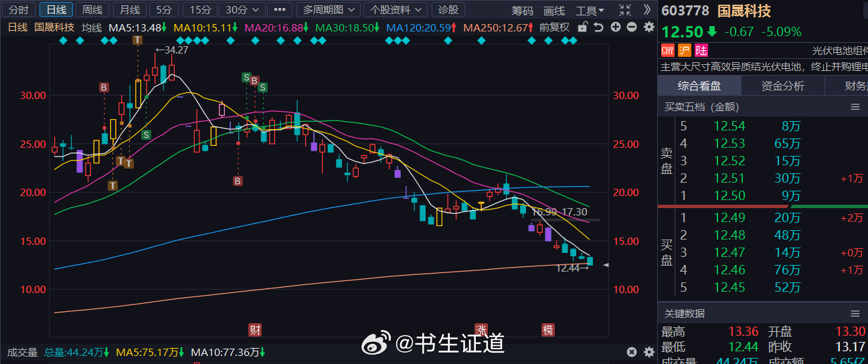Toggle the chart lock icon
868x364 pixels.
point(582,27)
